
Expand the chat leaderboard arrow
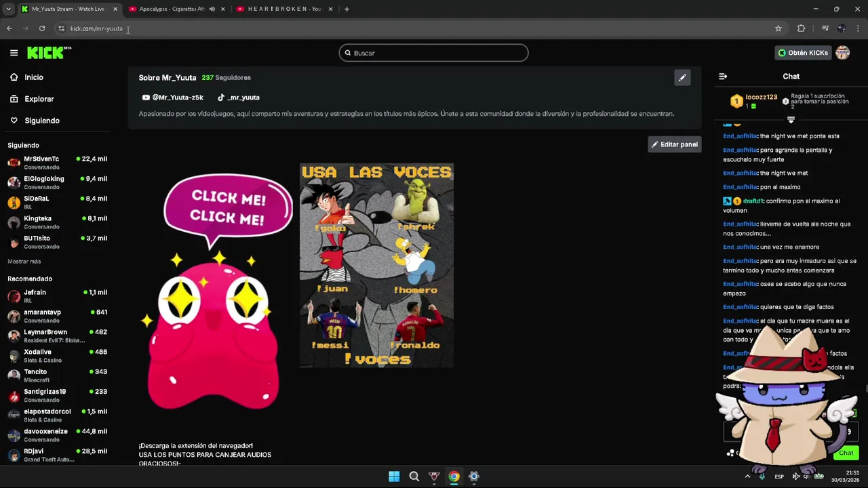tap(791, 120)
